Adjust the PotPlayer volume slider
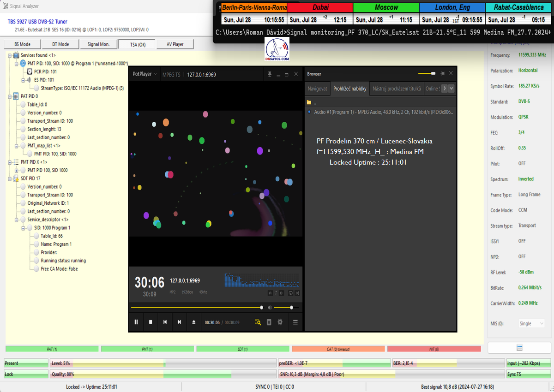Screen dimensions: 554x392 pos(291,308)
